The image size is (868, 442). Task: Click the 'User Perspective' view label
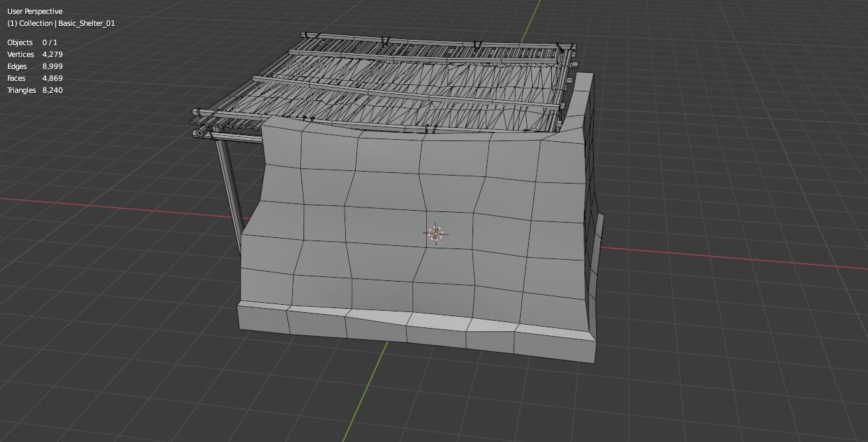[35, 11]
